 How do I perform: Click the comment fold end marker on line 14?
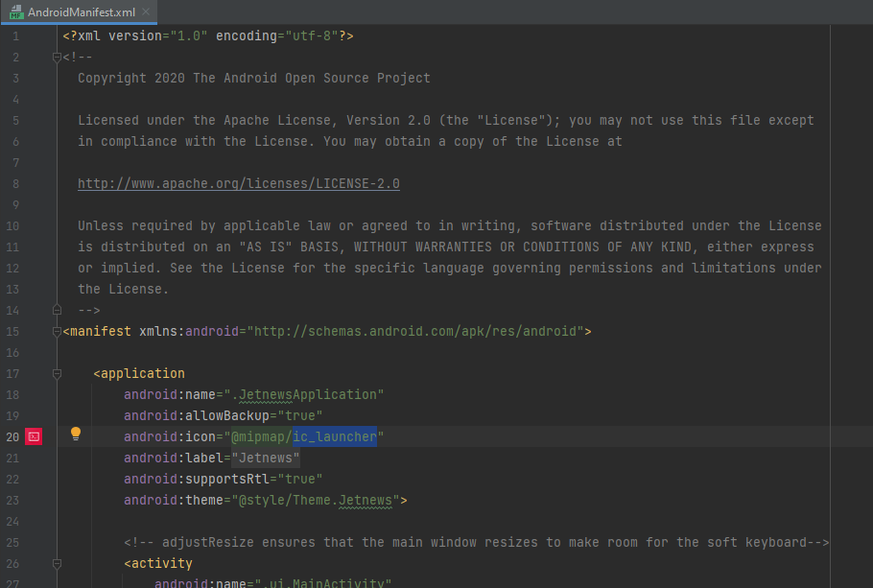[x=57, y=310]
